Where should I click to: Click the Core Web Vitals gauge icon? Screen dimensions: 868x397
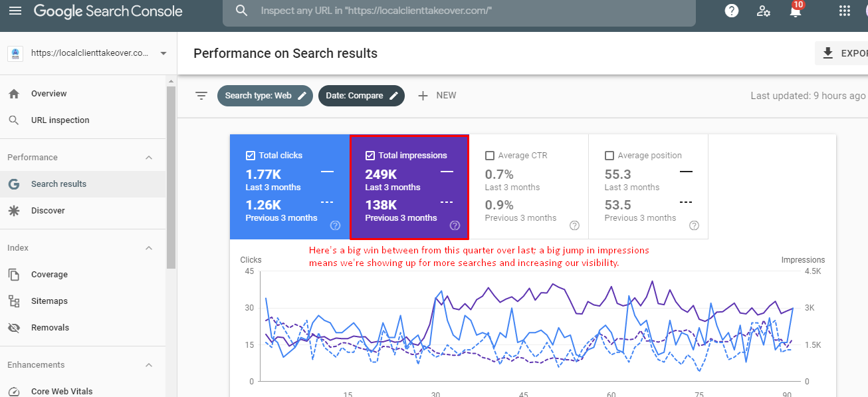14,392
